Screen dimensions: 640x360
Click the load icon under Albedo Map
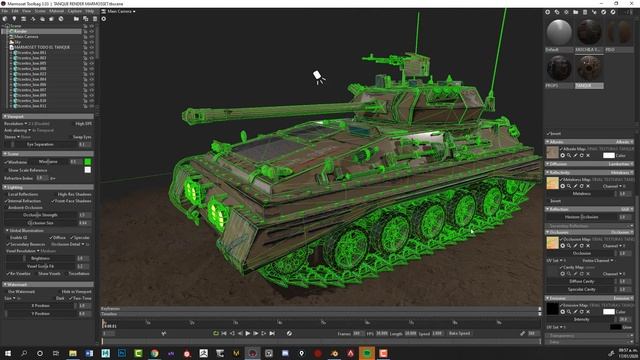click(x=562, y=156)
